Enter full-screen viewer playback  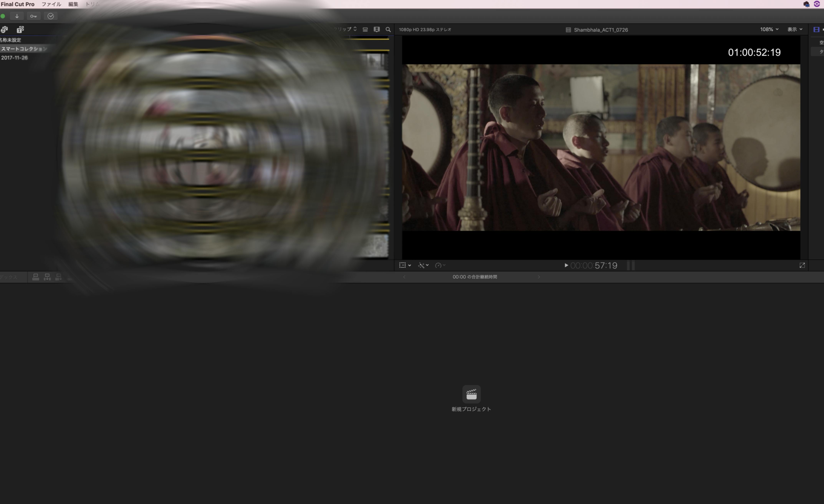802,265
